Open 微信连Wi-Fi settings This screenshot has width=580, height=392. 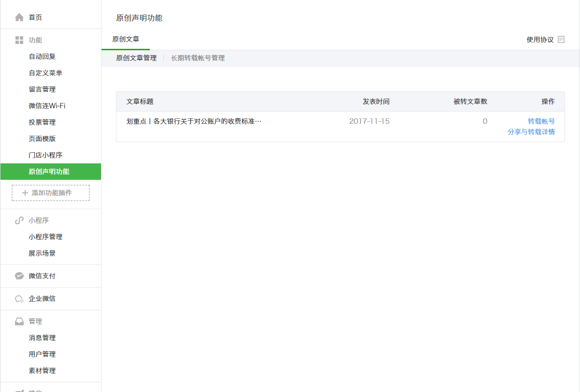[x=47, y=106]
